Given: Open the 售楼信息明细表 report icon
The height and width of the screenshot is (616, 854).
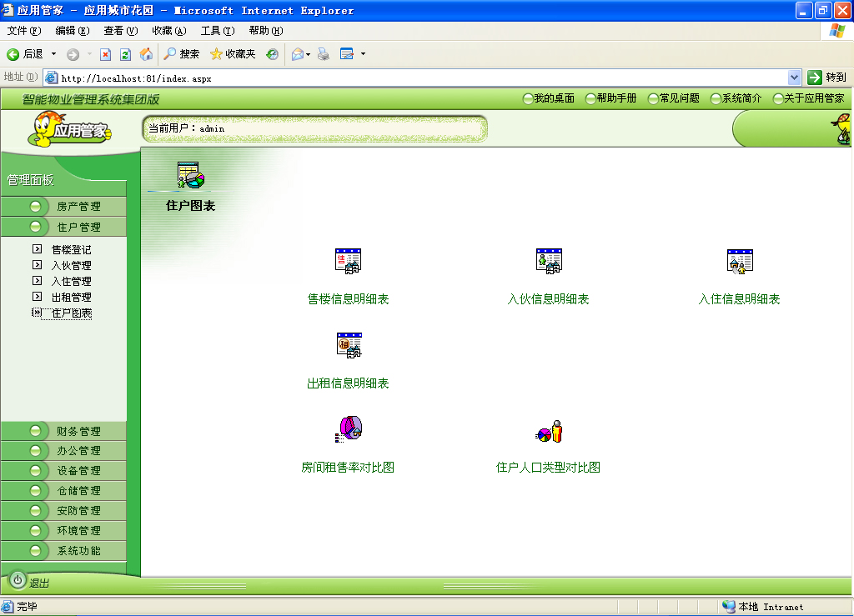Looking at the screenshot, I should (348, 262).
